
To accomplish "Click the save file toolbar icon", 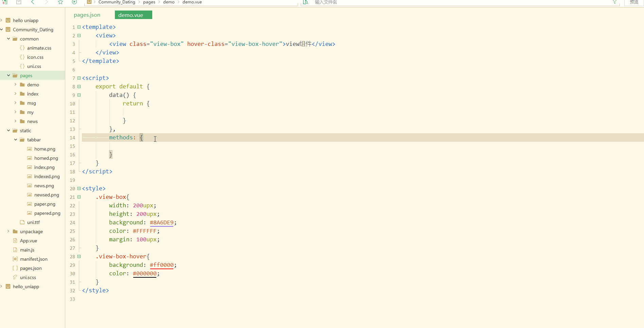I will pyautogui.click(x=19, y=2).
